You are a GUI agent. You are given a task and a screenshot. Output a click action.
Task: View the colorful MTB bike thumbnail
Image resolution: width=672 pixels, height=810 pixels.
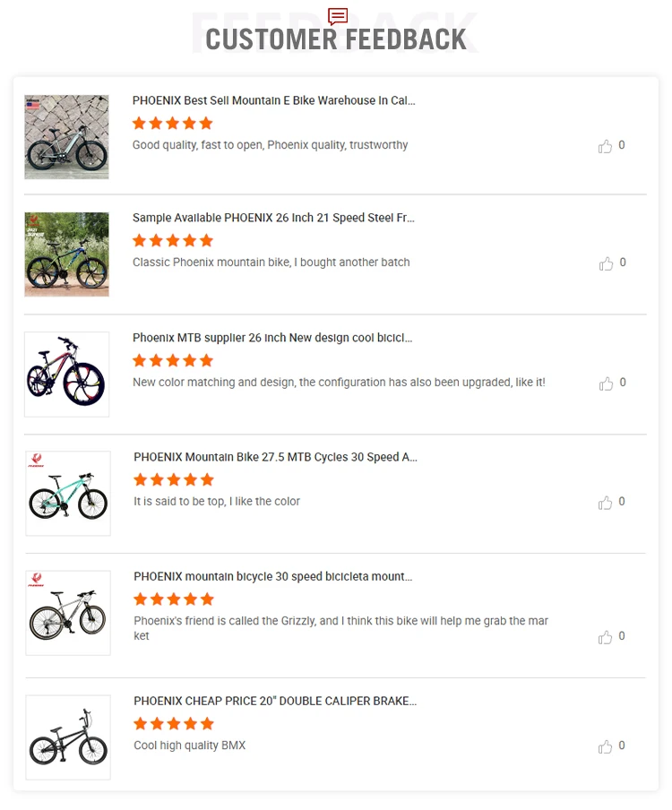(67, 375)
